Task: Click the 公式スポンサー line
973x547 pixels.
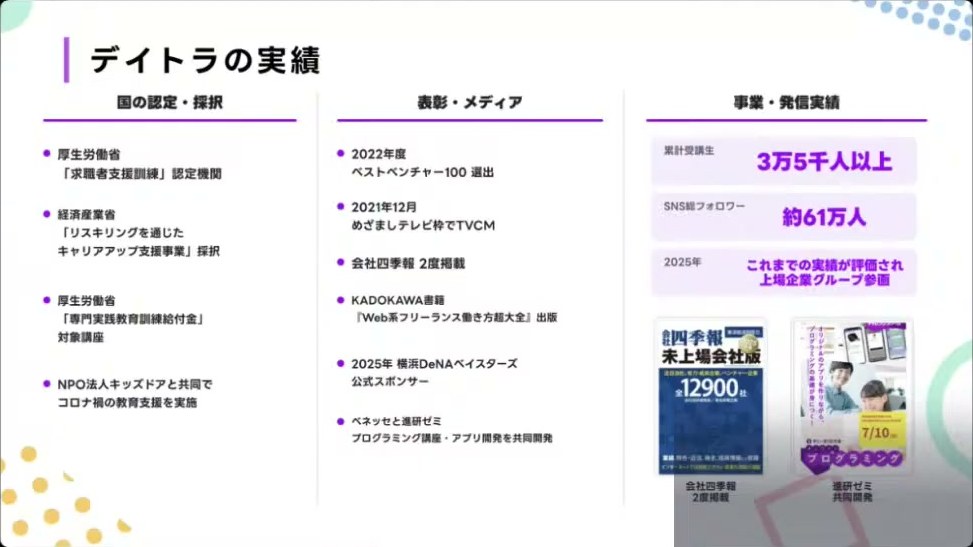Action: click(390, 381)
